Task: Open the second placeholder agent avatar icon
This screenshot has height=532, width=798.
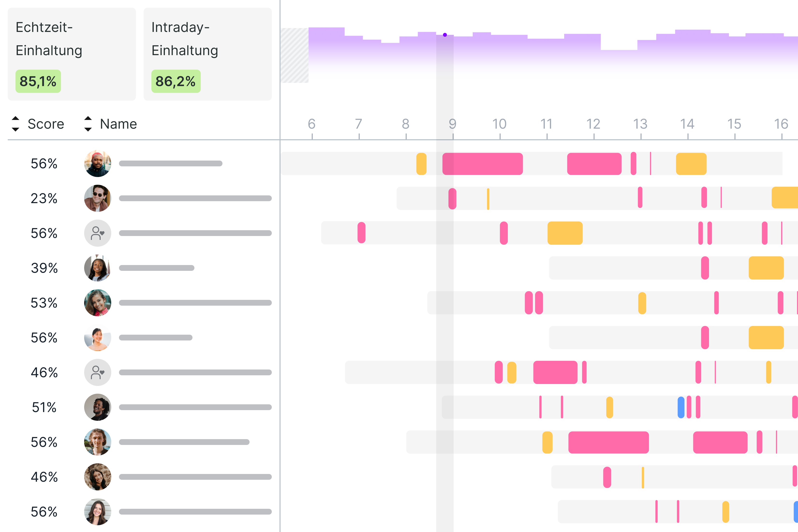Action: tap(98, 373)
